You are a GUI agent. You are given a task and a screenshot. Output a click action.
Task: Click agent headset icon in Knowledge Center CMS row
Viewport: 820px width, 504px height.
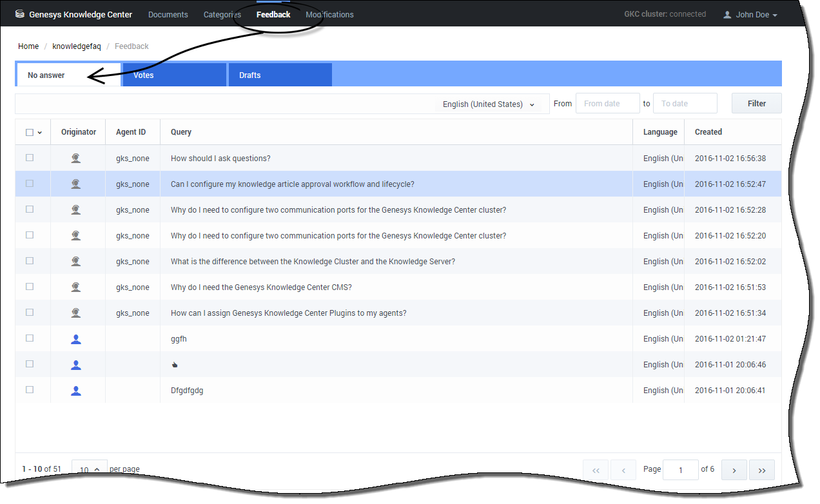tap(76, 287)
